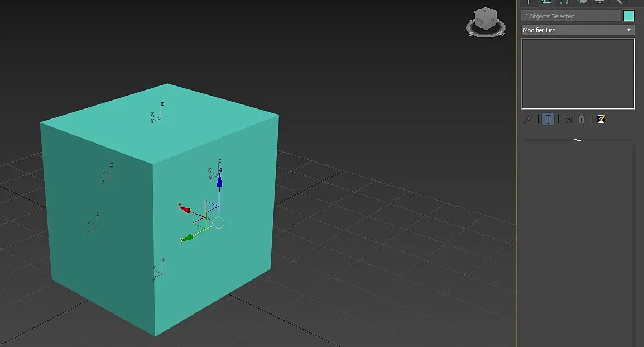Click the ViewCube compass ring
This screenshot has height=347, width=644.
click(x=486, y=30)
